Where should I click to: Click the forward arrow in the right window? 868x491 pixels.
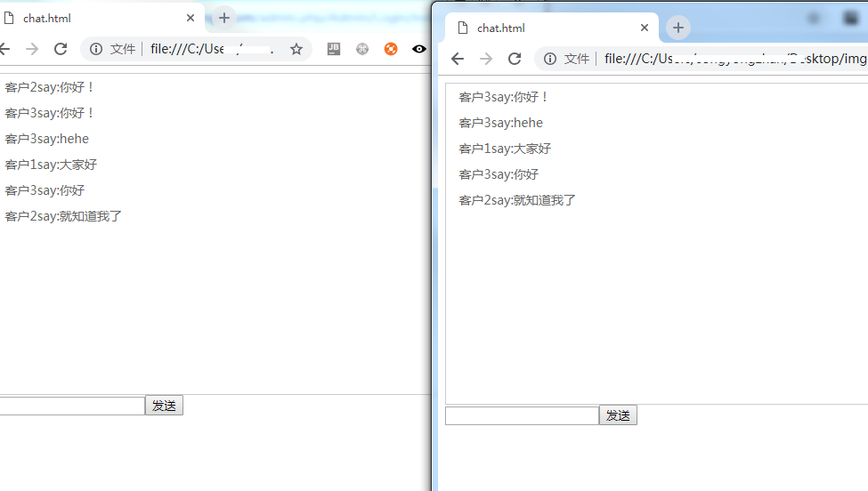pyautogui.click(x=486, y=59)
